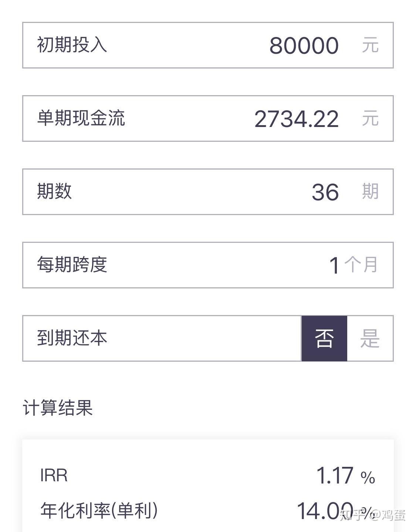Select 否 for 到期还本
The width and height of the screenshot is (416, 532).
tap(324, 338)
